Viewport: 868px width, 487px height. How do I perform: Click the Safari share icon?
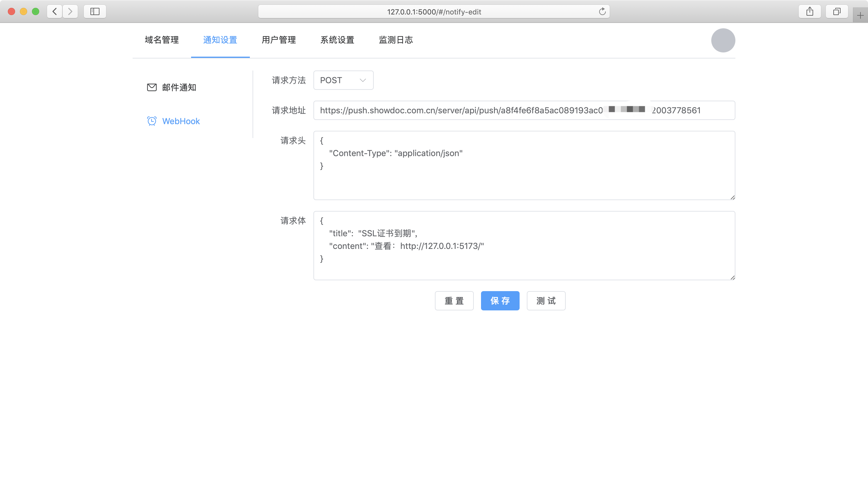(x=810, y=11)
